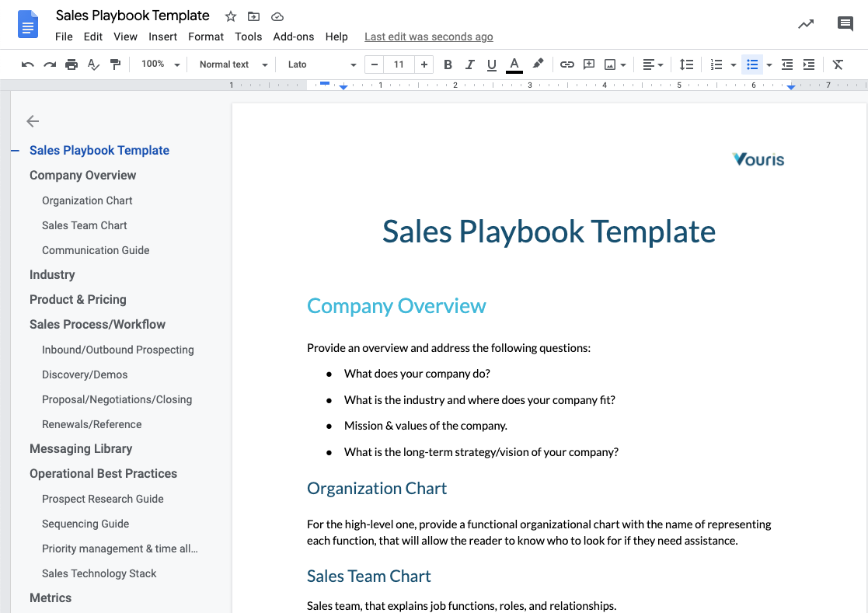
Task: Expand numbered list options arrow
Action: click(734, 65)
